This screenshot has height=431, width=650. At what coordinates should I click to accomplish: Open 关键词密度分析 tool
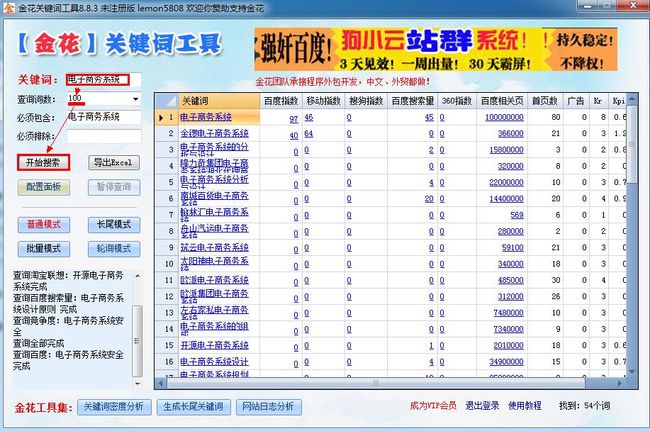pyautogui.click(x=113, y=407)
